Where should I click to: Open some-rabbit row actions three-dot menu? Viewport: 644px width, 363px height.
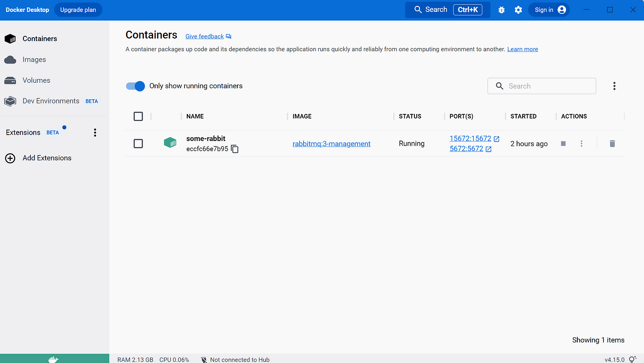[581, 144]
